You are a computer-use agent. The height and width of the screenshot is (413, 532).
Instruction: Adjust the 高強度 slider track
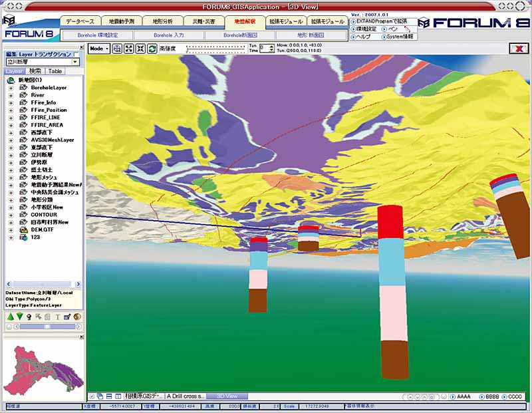216,49
